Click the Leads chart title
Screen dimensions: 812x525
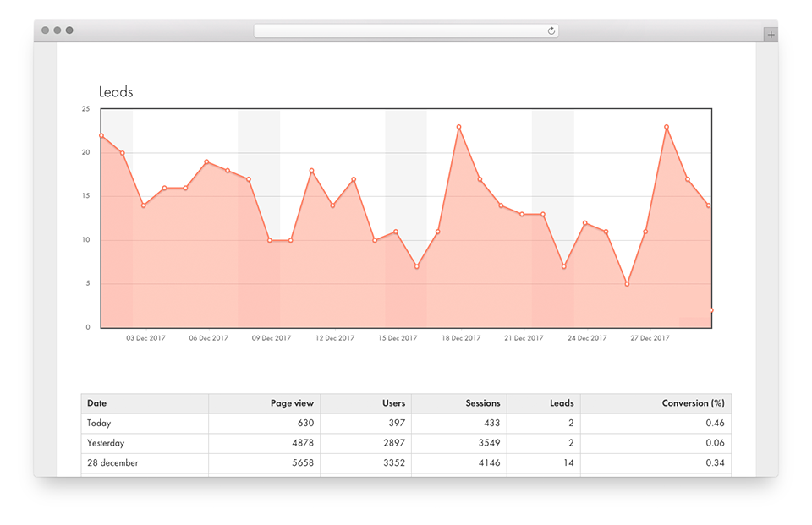pyautogui.click(x=116, y=92)
